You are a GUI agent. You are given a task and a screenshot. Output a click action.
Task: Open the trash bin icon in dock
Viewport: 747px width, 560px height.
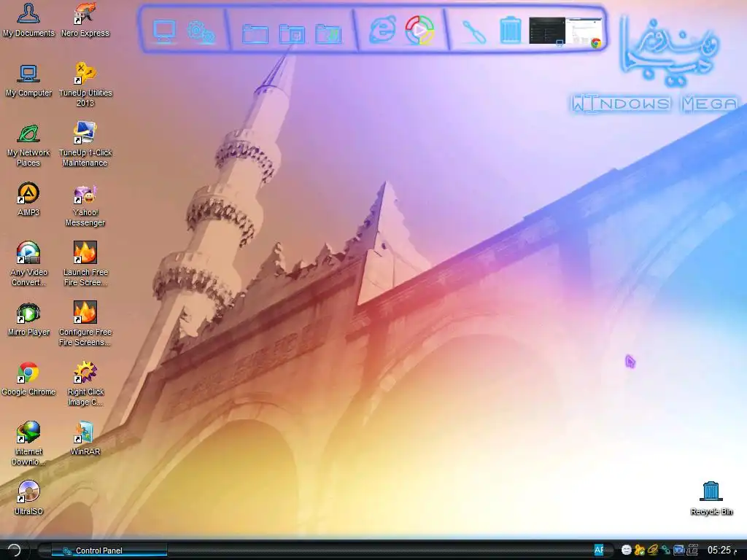(510, 31)
